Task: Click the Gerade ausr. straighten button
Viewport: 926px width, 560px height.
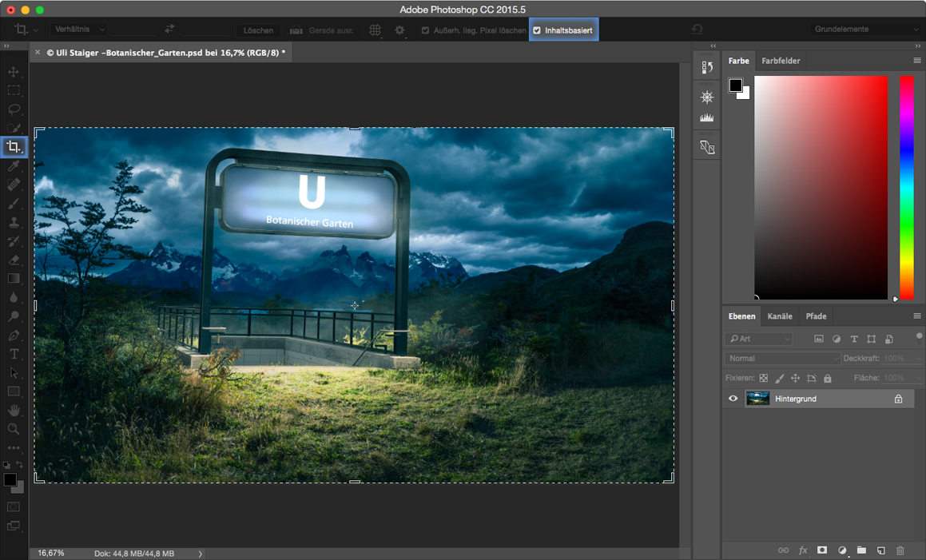Action: [322, 30]
